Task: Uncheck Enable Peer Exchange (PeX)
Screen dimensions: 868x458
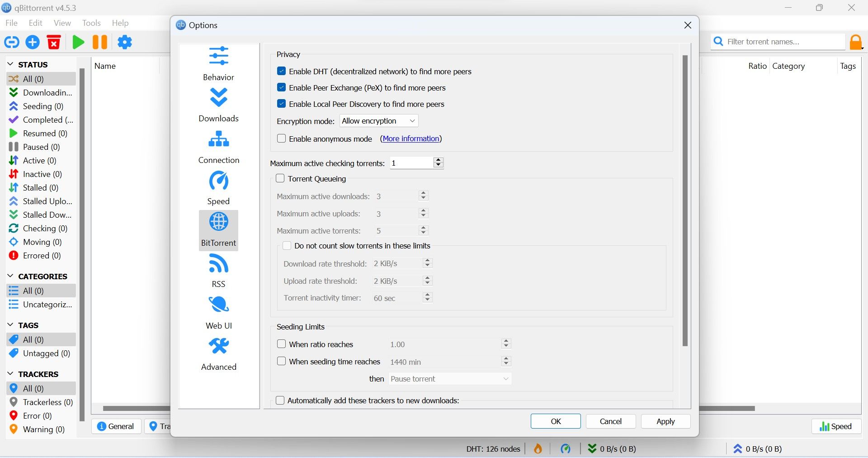Action: point(281,87)
